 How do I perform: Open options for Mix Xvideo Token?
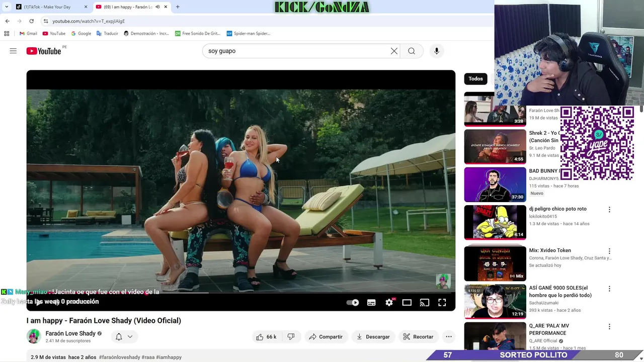609,251
